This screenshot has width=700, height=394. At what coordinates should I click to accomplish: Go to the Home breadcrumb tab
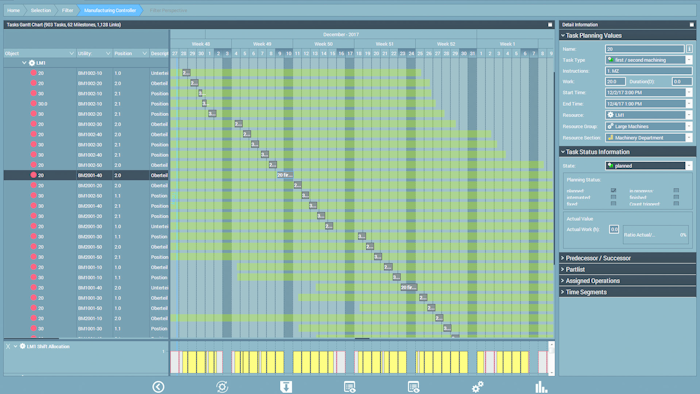13,10
